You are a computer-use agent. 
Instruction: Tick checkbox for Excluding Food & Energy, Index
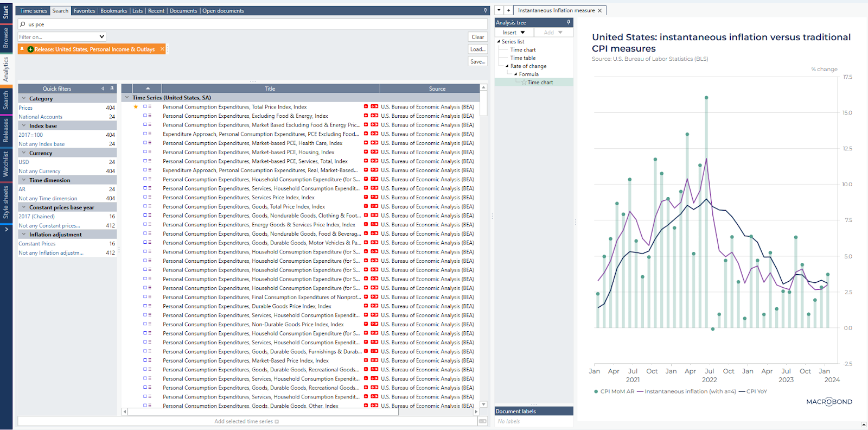[145, 116]
